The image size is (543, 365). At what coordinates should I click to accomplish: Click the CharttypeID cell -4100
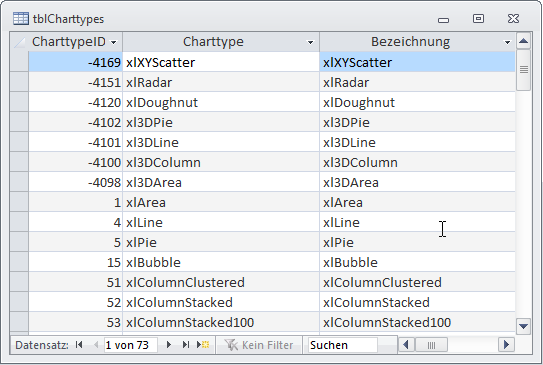click(75, 162)
